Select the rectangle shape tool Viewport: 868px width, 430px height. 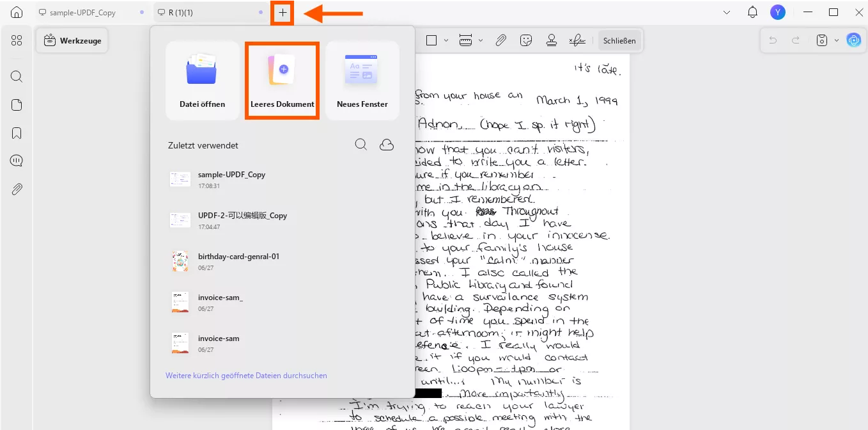(x=431, y=40)
